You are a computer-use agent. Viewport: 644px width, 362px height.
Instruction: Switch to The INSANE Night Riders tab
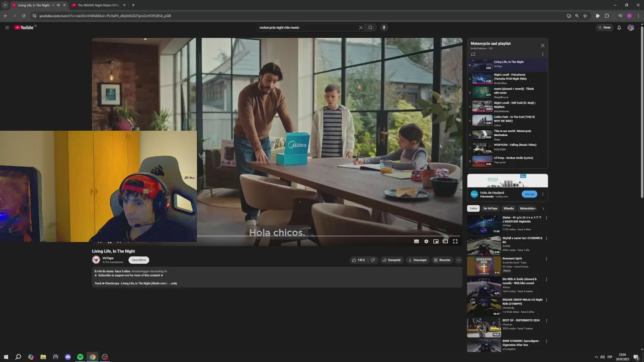point(99,5)
